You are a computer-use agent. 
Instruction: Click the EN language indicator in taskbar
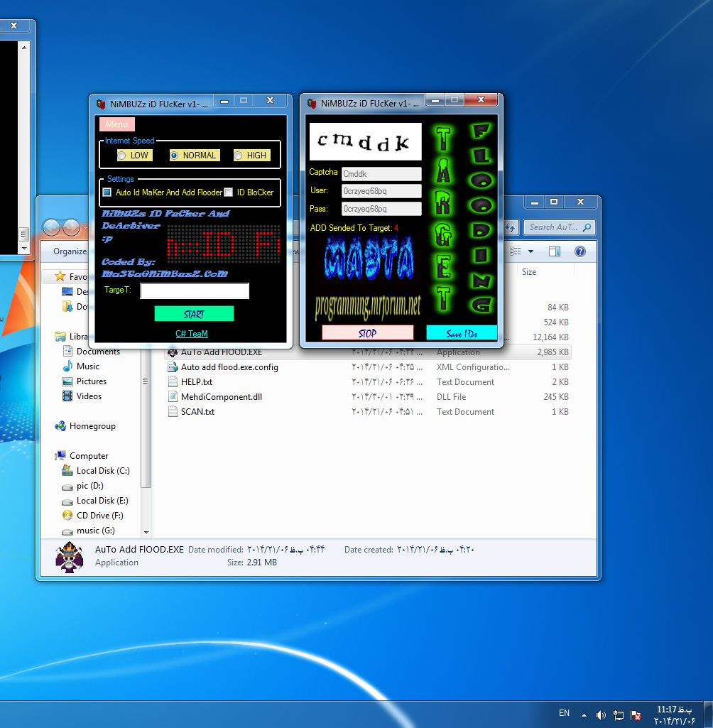click(x=564, y=712)
